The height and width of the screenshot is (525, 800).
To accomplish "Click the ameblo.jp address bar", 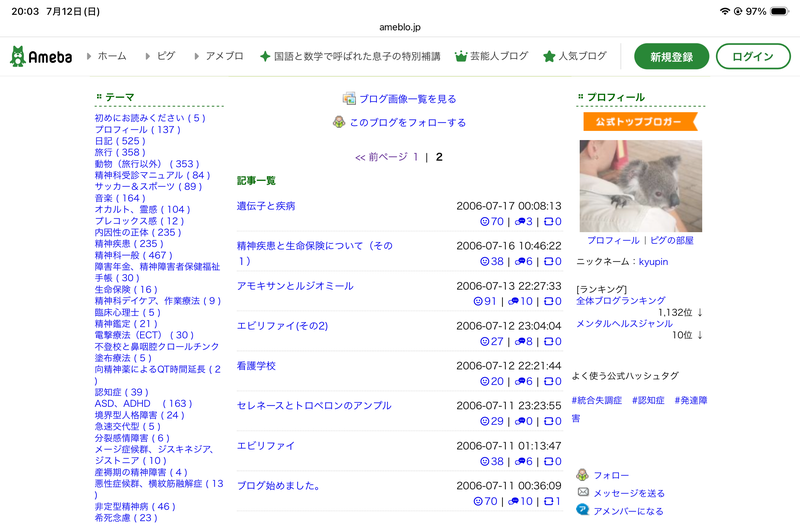I will click(400, 27).
